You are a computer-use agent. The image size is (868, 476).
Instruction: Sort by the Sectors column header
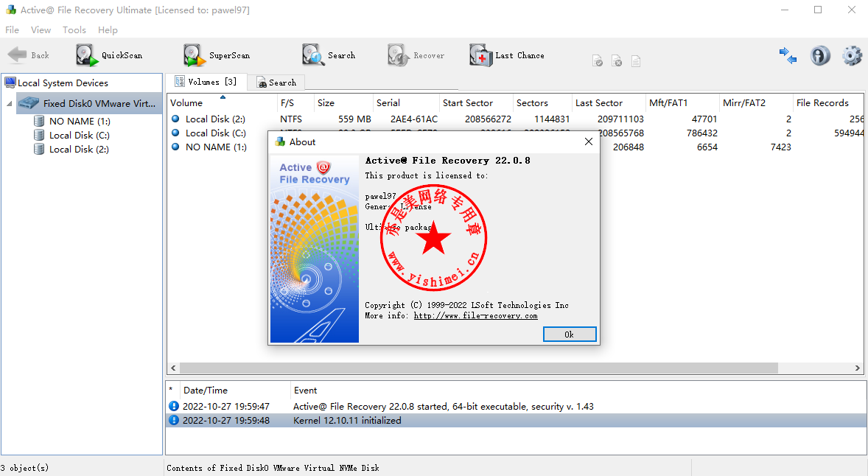tap(542, 103)
